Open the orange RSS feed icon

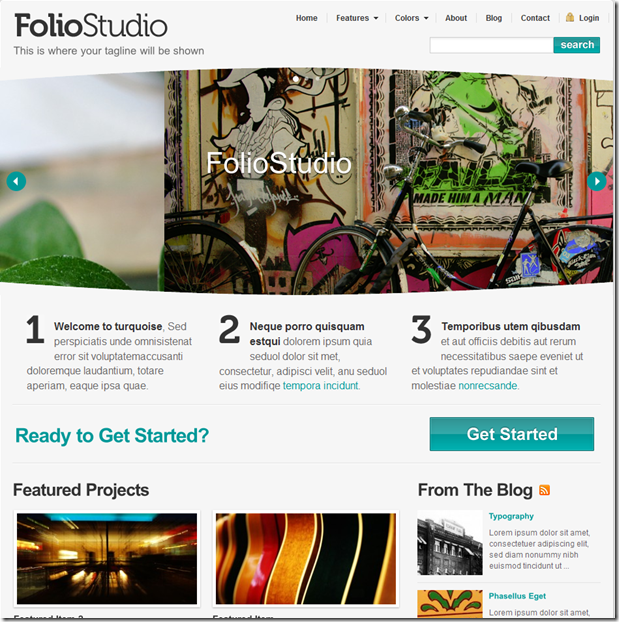point(544,490)
